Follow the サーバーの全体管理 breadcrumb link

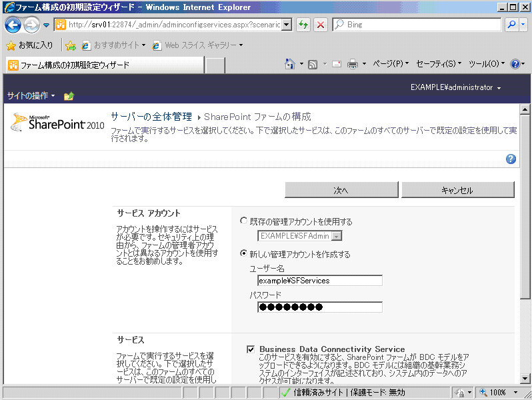coord(151,117)
